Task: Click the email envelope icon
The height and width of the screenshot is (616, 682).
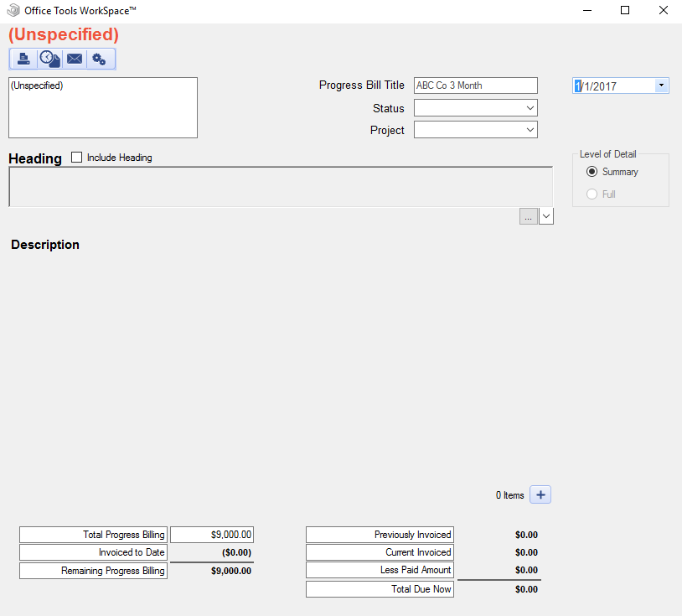Action: point(75,59)
